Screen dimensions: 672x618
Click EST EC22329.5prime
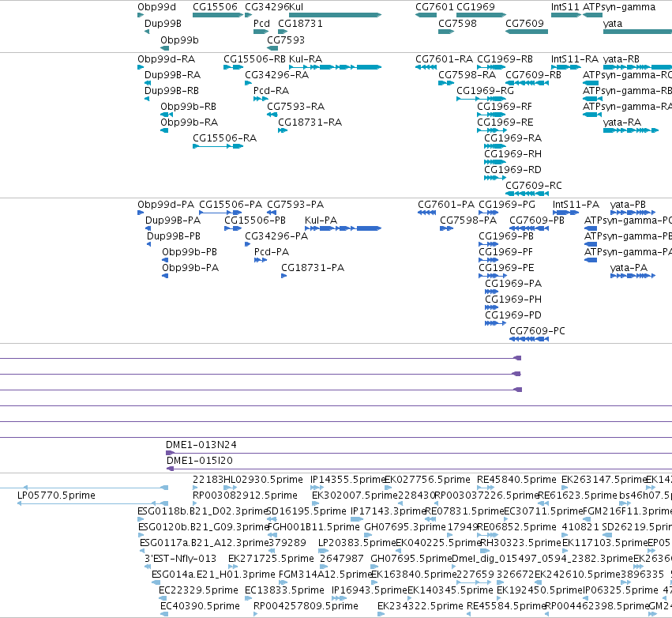pyautogui.click(x=163, y=598)
